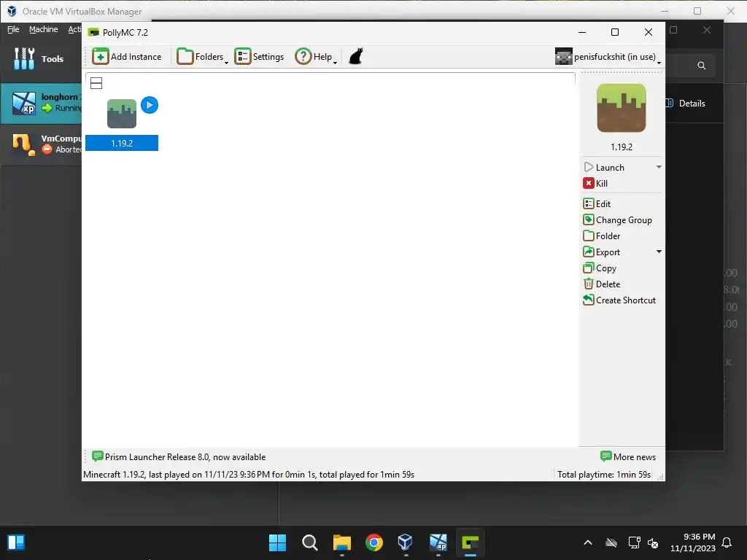This screenshot has width=747, height=560.
Task: Click the status bar resize grip in PollyMC
Action: coord(660,476)
